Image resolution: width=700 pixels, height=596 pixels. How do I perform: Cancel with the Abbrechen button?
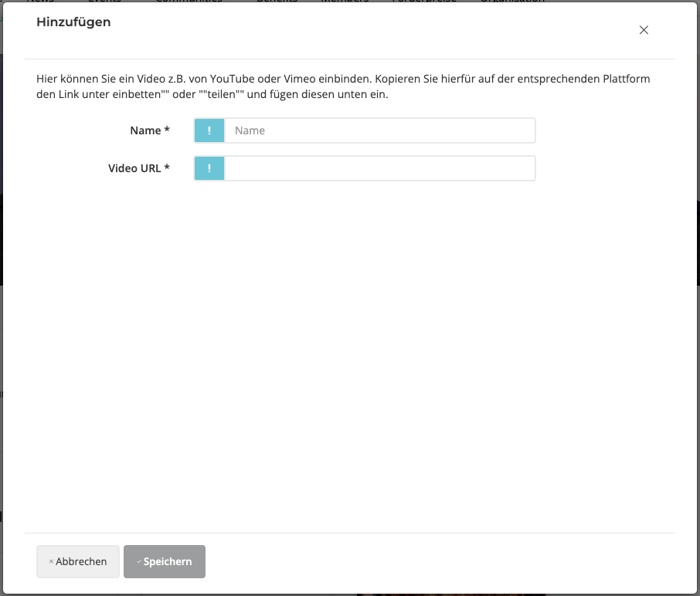(x=77, y=562)
